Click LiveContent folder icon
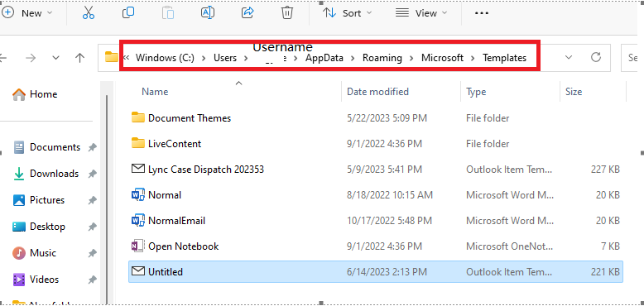The width and height of the screenshot is (644, 306). 138,143
